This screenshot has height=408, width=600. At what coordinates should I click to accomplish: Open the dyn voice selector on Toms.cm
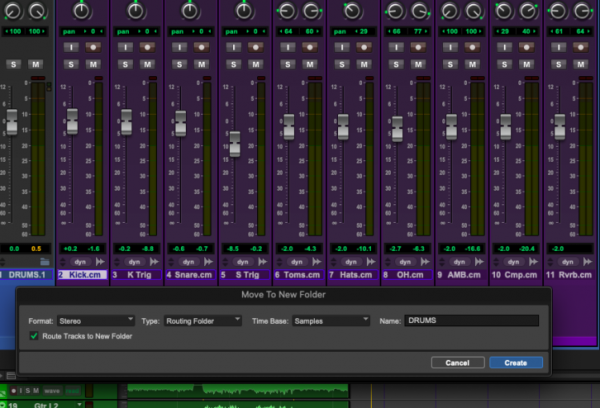click(x=297, y=262)
